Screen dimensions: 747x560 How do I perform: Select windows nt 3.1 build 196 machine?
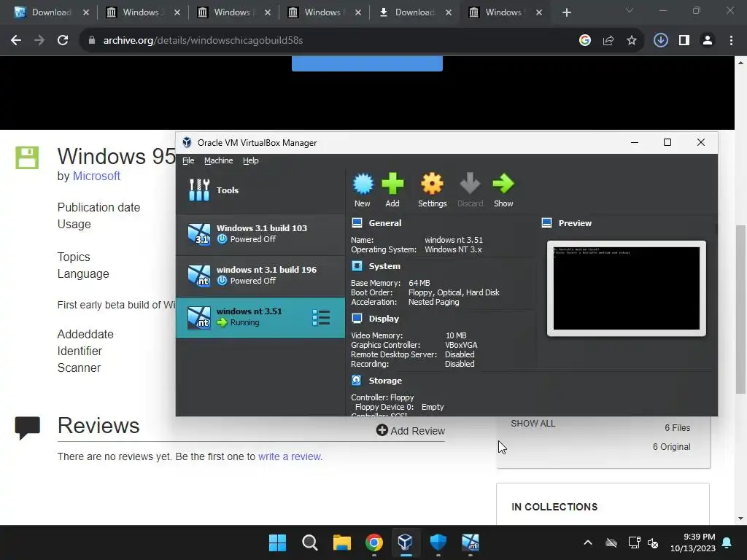pos(260,275)
